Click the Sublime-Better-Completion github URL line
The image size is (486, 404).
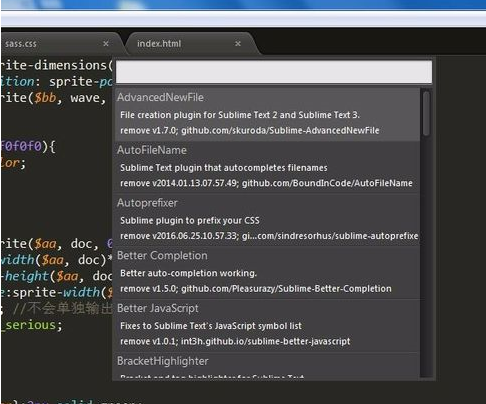(x=256, y=289)
